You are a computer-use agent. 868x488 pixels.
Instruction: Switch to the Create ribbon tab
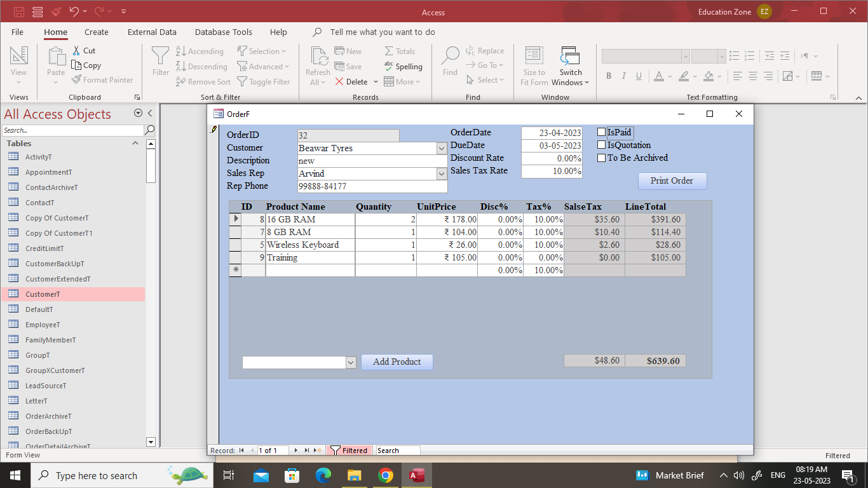pos(96,32)
